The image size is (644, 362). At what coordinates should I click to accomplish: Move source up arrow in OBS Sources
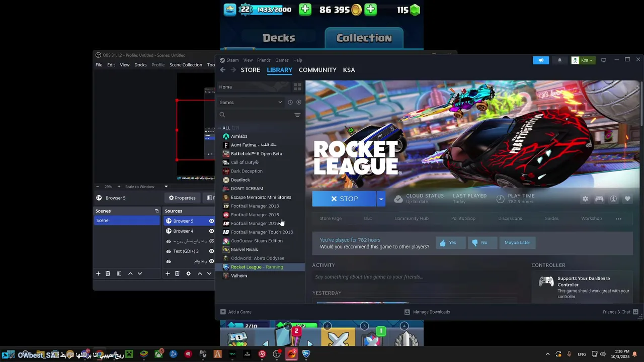(200, 274)
